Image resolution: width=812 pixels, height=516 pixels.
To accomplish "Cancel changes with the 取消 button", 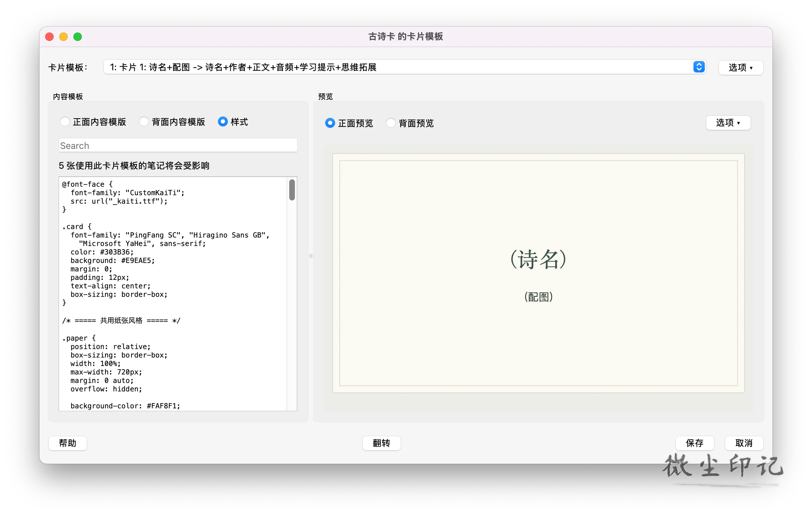I will 744,443.
